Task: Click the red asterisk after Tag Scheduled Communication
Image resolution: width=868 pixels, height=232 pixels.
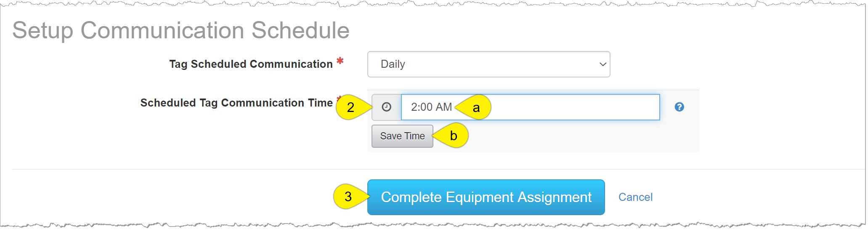Action: click(340, 61)
